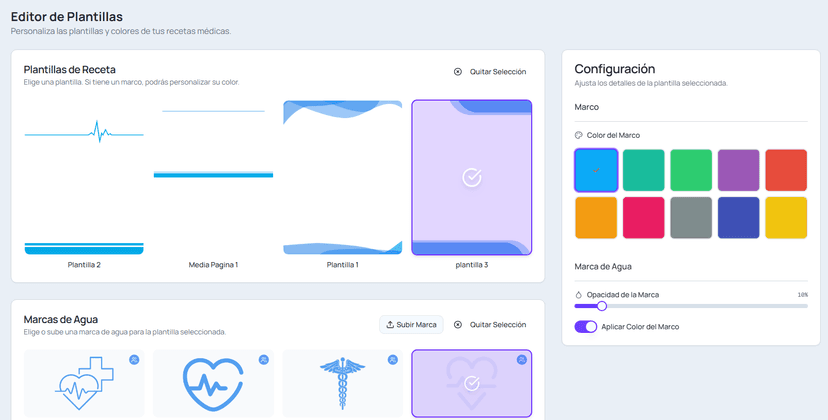828x420 pixels.
Task: Pick the pink frame color
Action: 644,218
